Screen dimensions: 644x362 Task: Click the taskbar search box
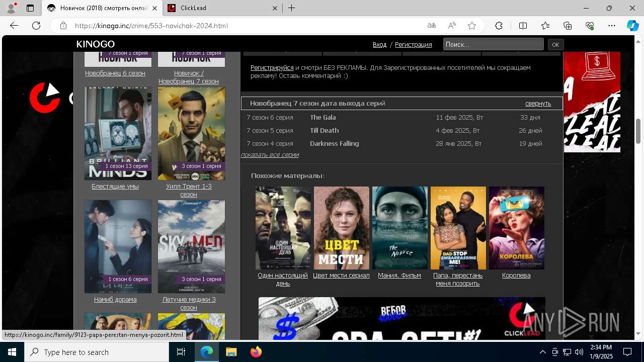tap(97, 352)
